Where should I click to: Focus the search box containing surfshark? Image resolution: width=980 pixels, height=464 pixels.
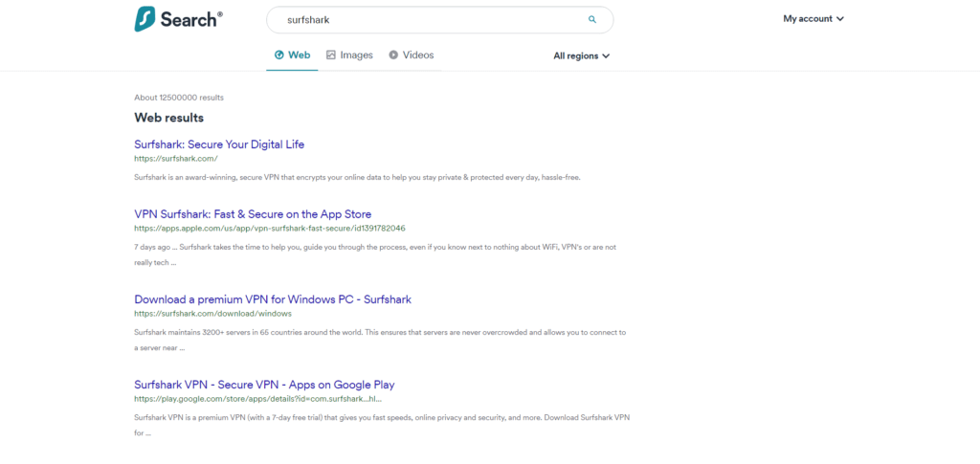[x=439, y=20]
